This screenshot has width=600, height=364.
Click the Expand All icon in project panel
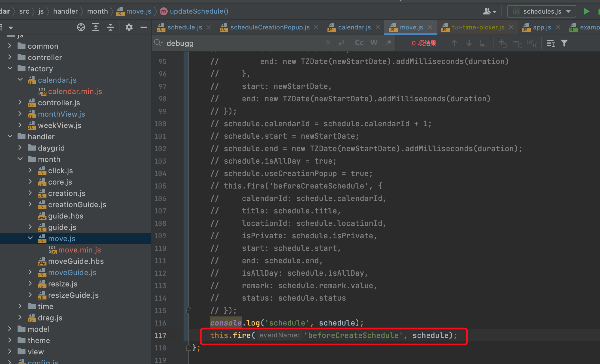click(x=96, y=27)
